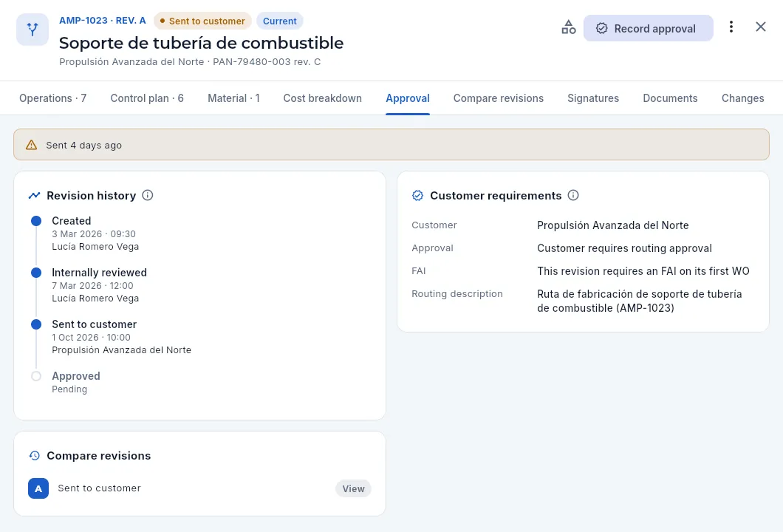Close the routing detail panel
The height and width of the screenshot is (532, 783).
point(761,27)
